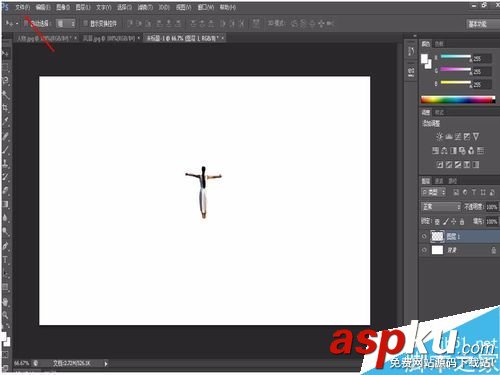
Task: Select the Lasso tool
Action: (5, 81)
